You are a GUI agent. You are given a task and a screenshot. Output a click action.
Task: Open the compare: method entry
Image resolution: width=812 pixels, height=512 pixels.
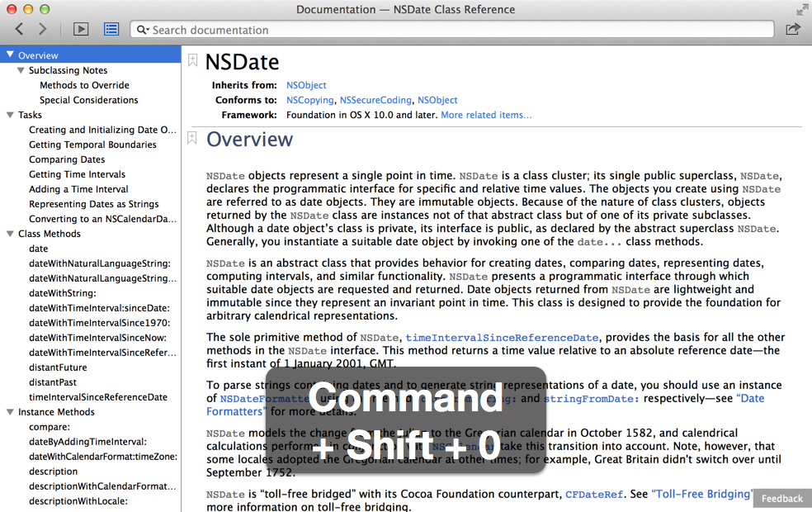point(50,427)
